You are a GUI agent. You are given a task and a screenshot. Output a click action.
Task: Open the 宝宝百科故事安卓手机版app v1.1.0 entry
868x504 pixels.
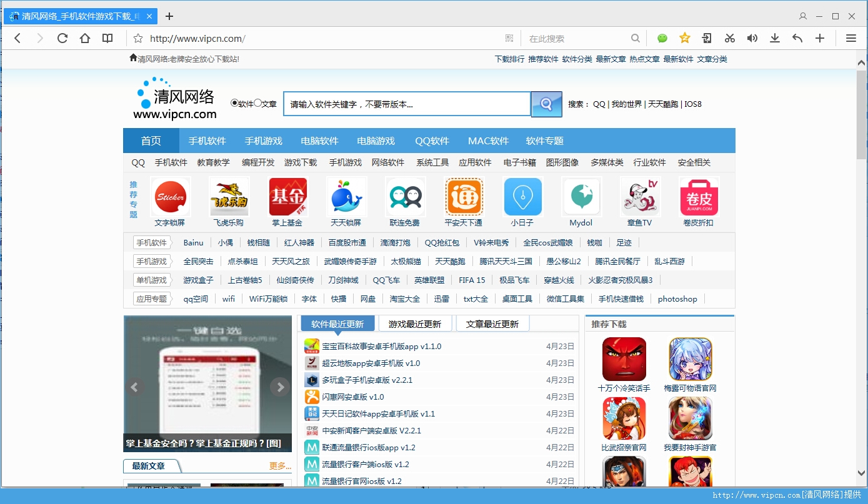(x=382, y=346)
